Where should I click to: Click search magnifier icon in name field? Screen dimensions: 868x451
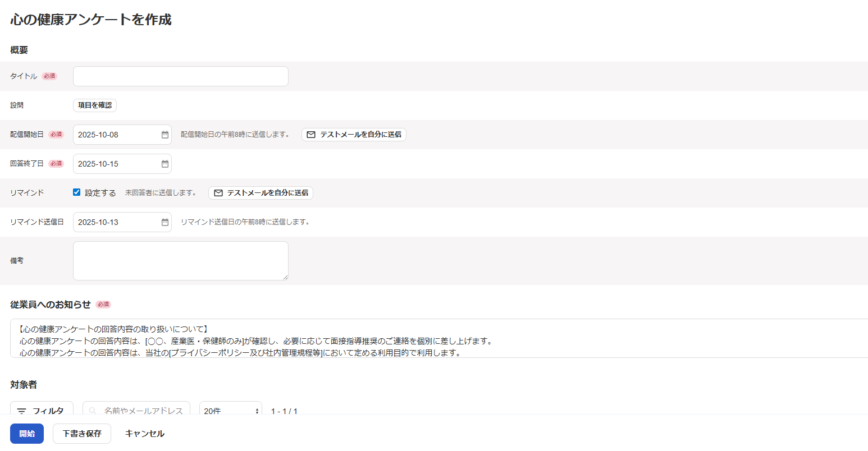tap(93, 411)
